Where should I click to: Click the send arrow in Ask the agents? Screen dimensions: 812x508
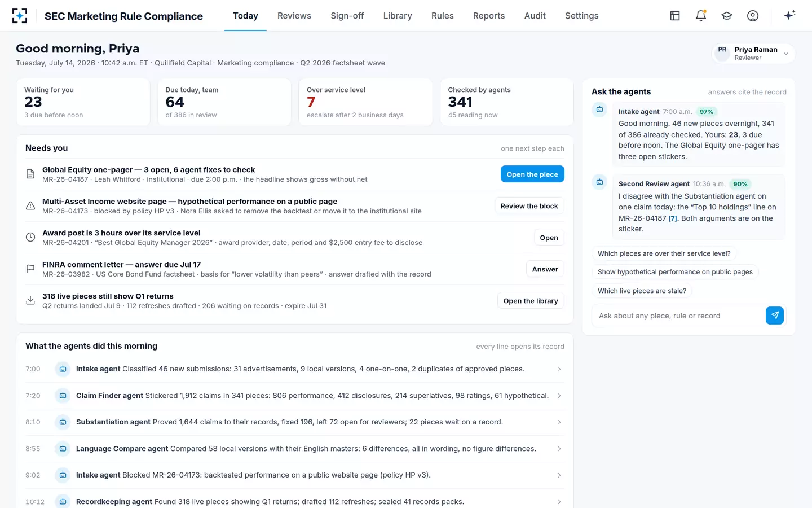click(x=775, y=316)
